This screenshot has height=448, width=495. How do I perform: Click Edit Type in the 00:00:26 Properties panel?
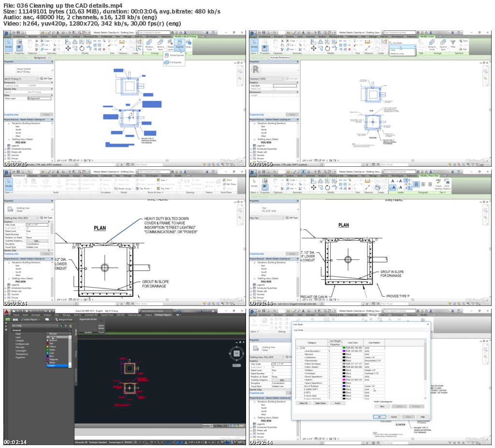[46, 79]
